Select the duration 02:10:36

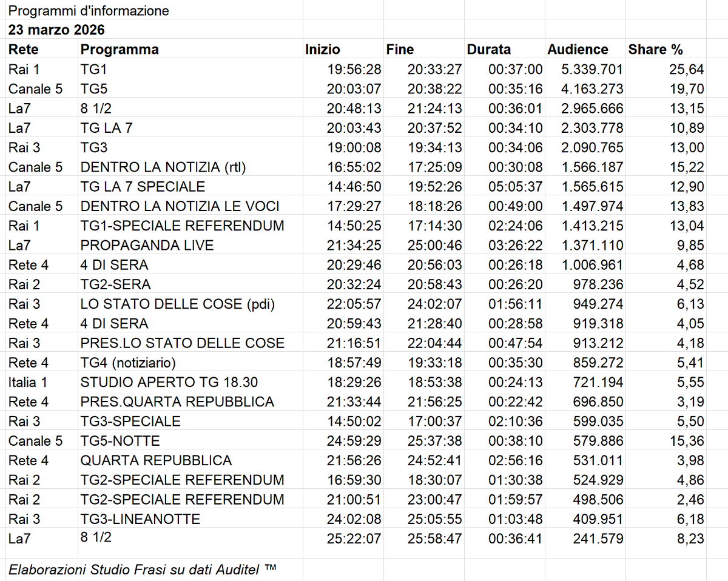pos(516,421)
